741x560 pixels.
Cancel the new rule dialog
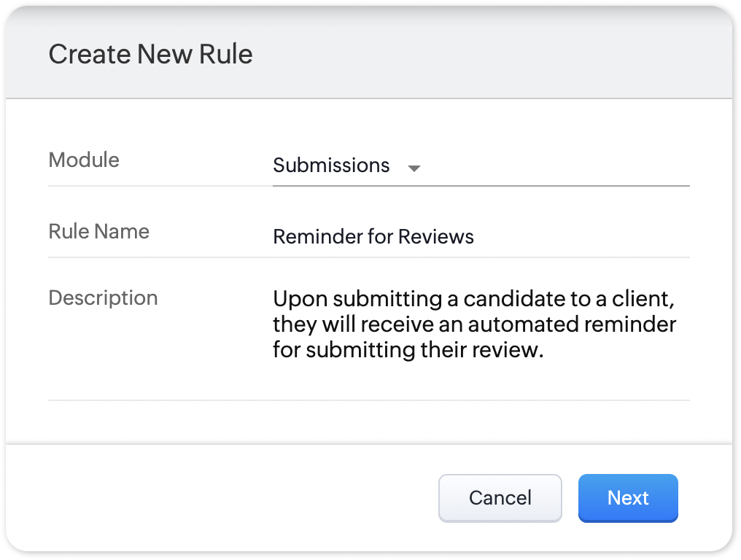tap(500, 498)
